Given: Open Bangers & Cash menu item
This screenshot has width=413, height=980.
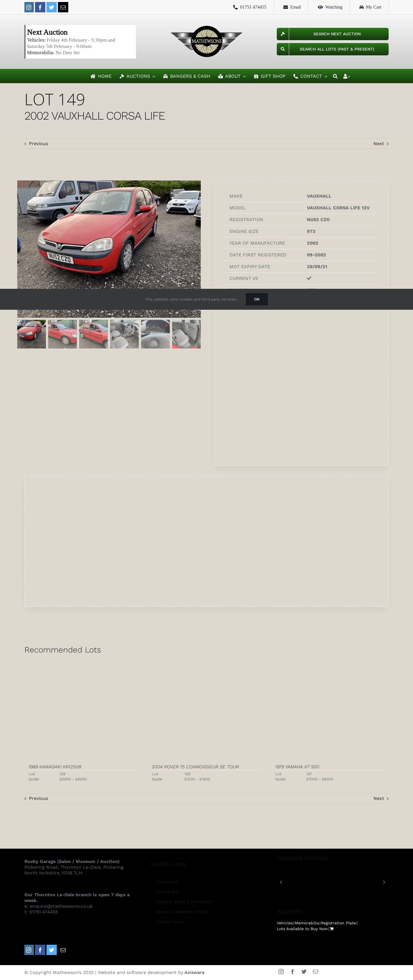Looking at the screenshot, I should coord(187,76).
